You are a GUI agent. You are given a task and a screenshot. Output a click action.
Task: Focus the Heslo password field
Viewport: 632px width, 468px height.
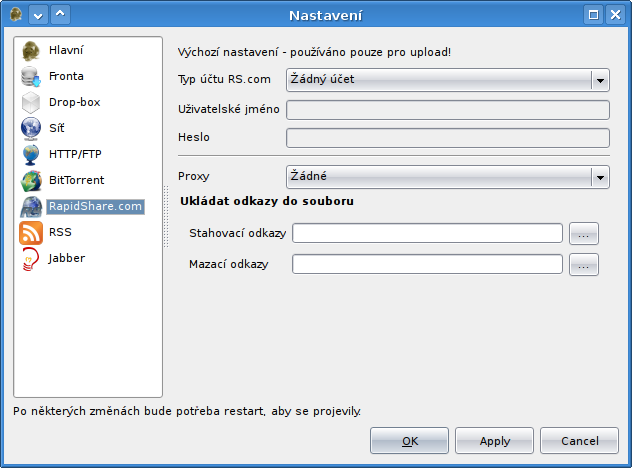pos(447,138)
